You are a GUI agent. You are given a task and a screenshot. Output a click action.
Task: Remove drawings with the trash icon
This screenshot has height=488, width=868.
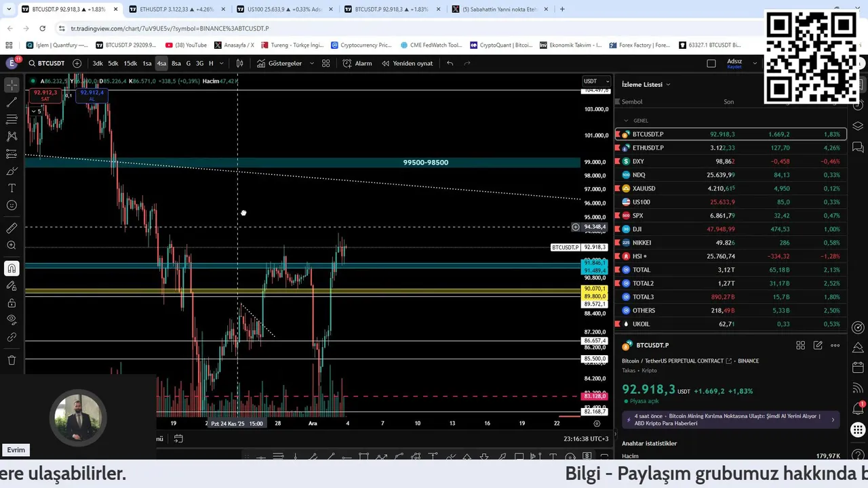12,360
